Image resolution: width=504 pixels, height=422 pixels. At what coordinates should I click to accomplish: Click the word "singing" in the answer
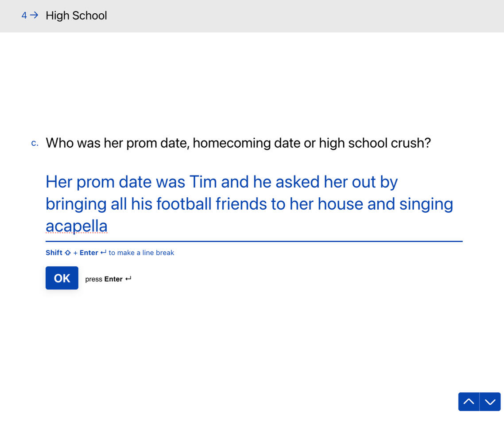pos(426,204)
